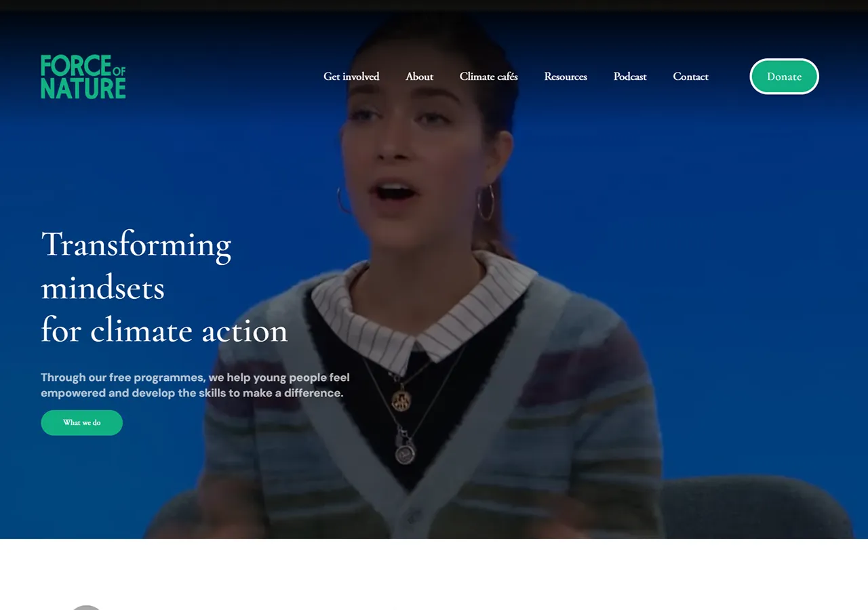Click the free programmes description paragraph
The width and height of the screenshot is (868, 610).
[195, 385]
